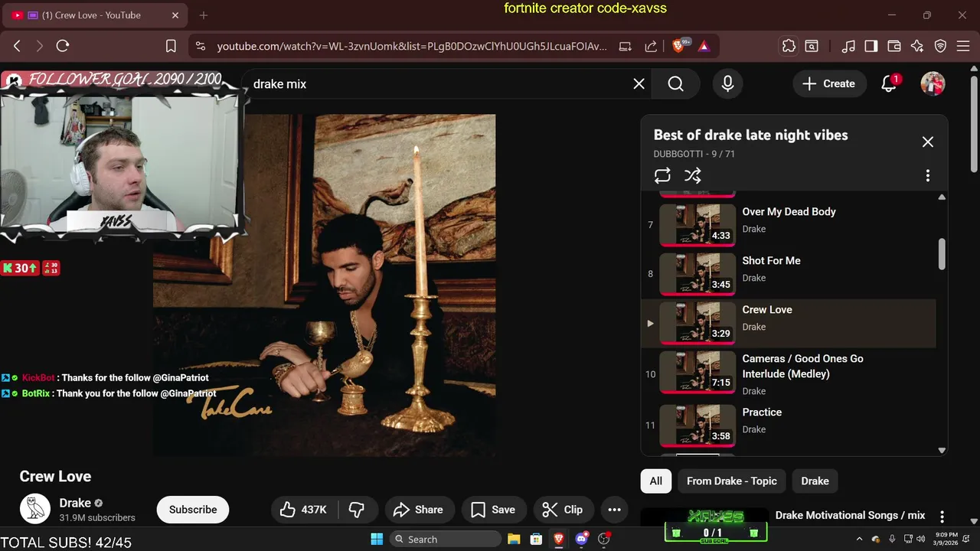Open site settings icon in address bar

pyautogui.click(x=201, y=46)
